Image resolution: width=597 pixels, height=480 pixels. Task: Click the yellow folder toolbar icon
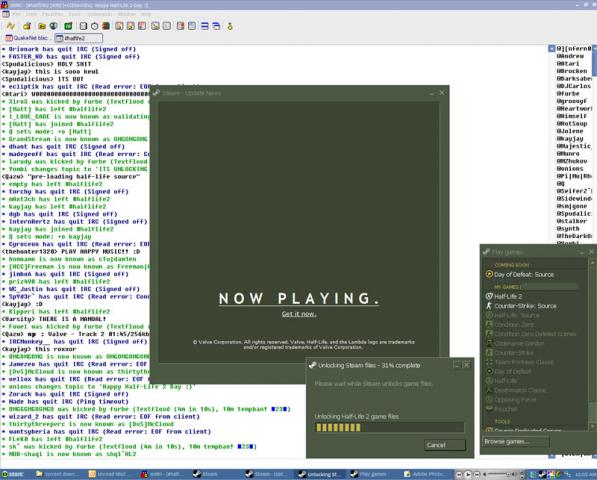tap(42, 26)
